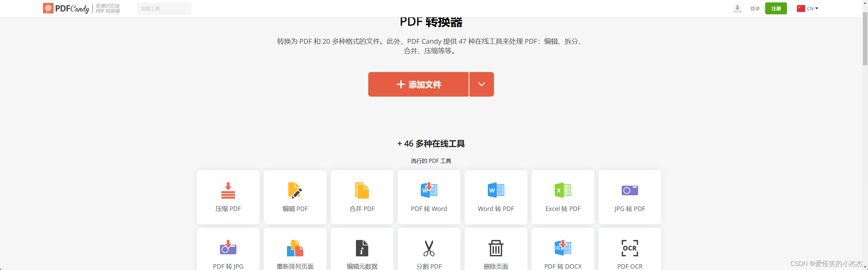This screenshot has width=868, height=270.
Task: Open the Excel 转 PDF icon
Action: click(563, 190)
